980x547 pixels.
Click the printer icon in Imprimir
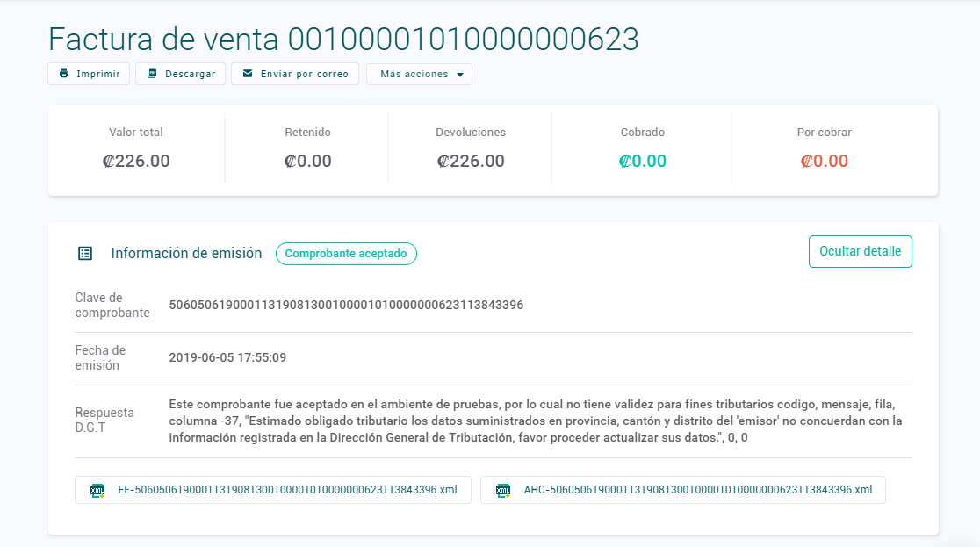pyautogui.click(x=64, y=75)
